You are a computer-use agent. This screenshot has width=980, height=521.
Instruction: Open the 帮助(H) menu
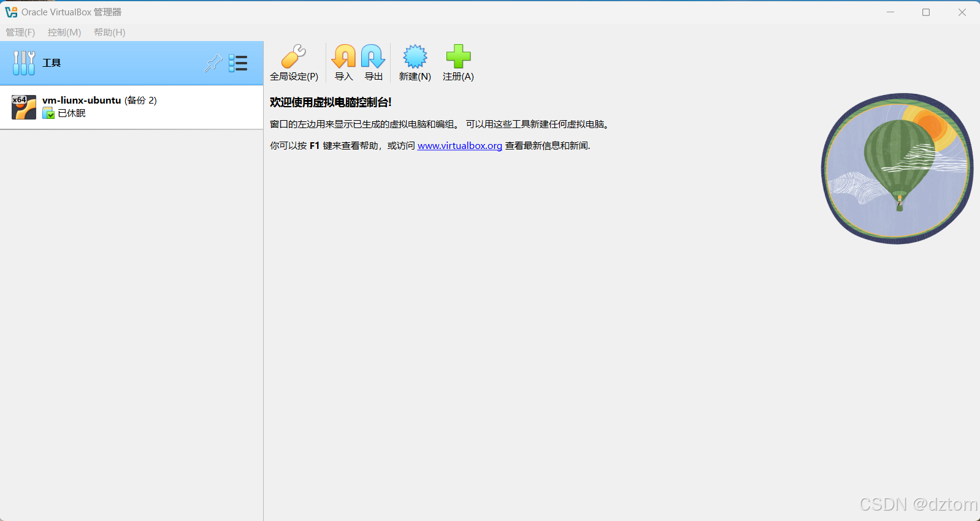coord(110,32)
